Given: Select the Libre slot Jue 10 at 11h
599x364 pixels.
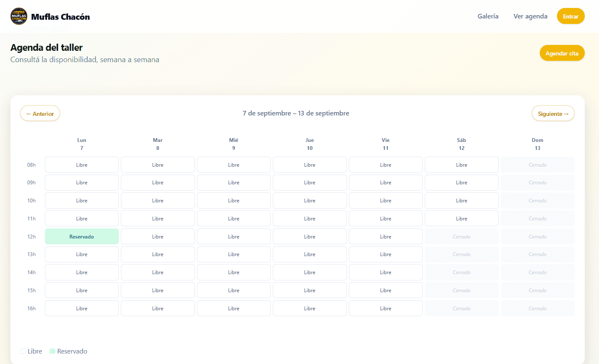Looking at the screenshot, I should pyautogui.click(x=310, y=219).
